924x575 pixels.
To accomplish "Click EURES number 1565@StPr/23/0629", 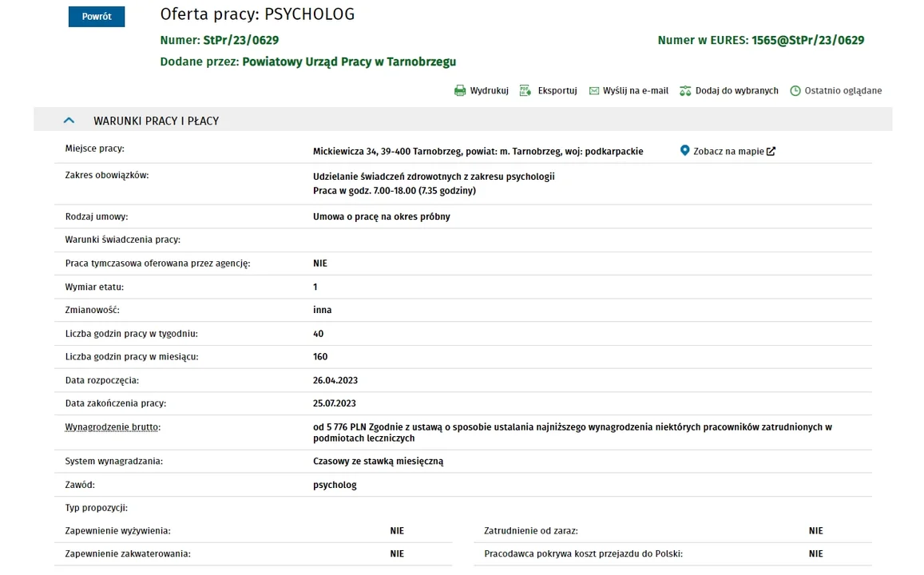I will click(808, 40).
